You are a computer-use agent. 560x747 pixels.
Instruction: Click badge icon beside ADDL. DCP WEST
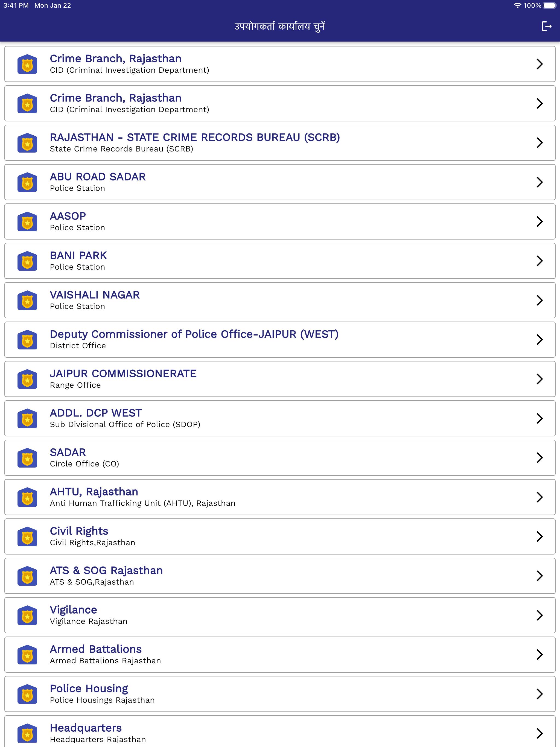tap(27, 418)
